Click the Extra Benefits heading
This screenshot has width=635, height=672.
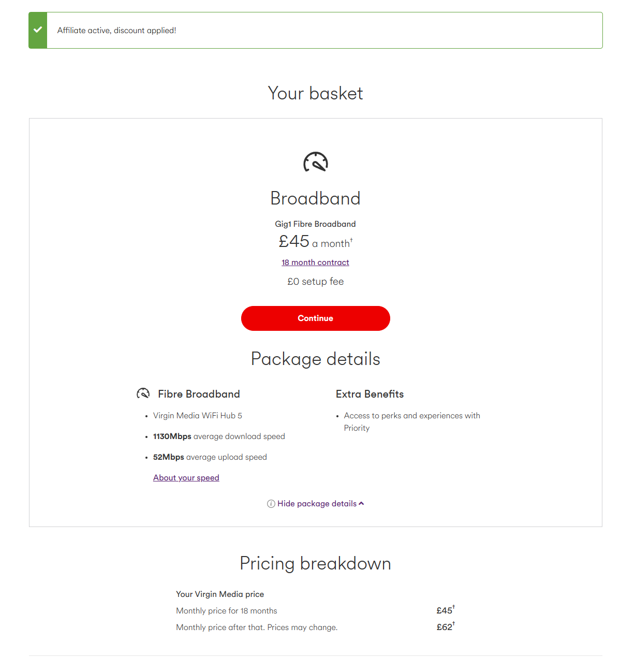pyautogui.click(x=370, y=394)
